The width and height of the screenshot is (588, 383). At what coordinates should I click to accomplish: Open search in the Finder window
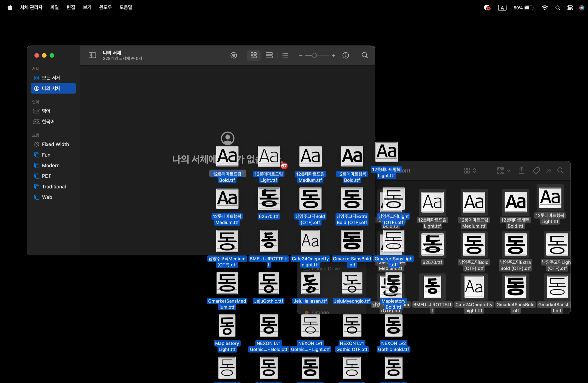pos(560,171)
